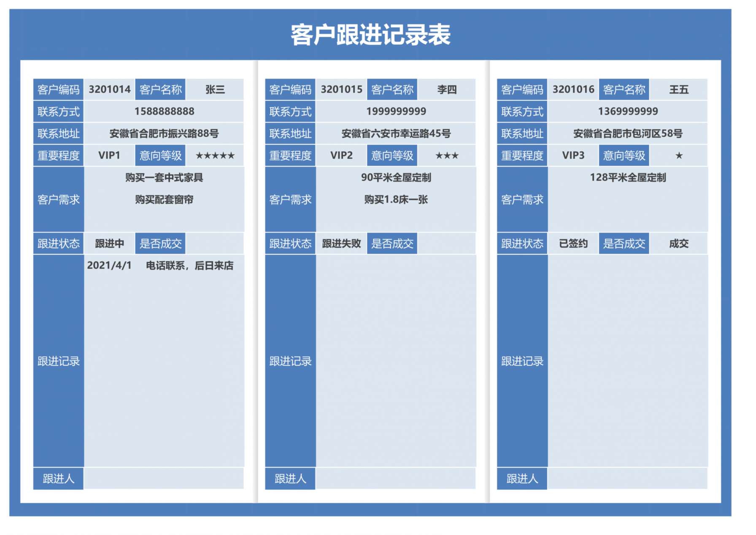Click empty 跟进人 field in 李四 card
The image size is (756, 535).
pos(396,478)
